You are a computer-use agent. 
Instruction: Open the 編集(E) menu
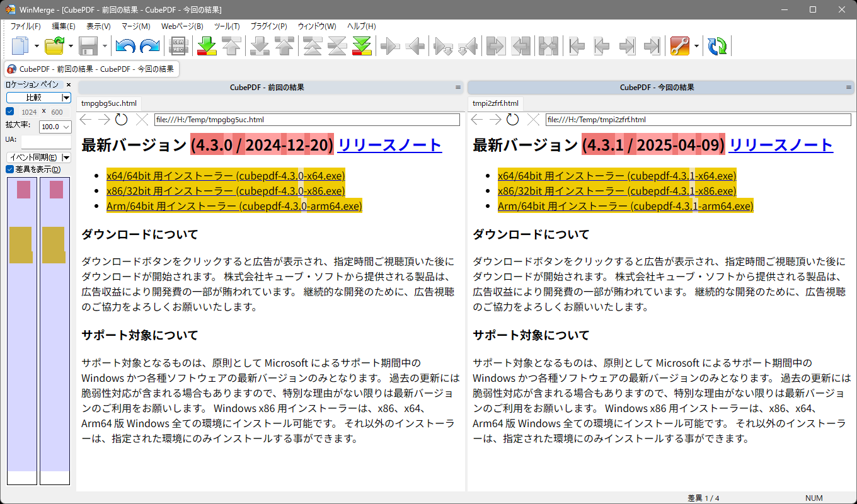click(64, 26)
